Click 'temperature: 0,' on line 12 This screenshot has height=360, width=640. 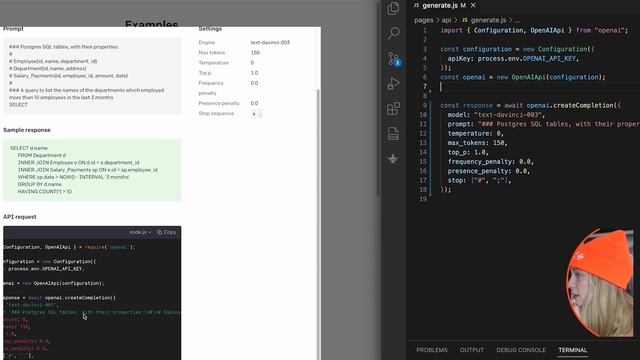(476, 133)
